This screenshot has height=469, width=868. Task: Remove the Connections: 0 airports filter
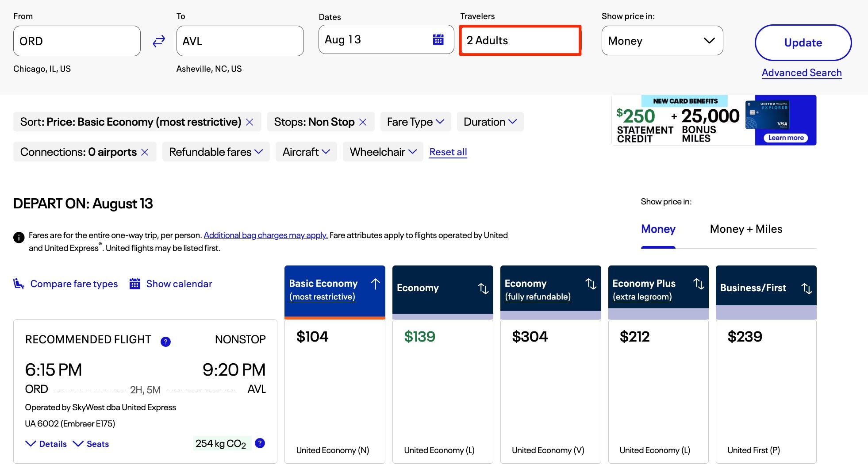145,152
